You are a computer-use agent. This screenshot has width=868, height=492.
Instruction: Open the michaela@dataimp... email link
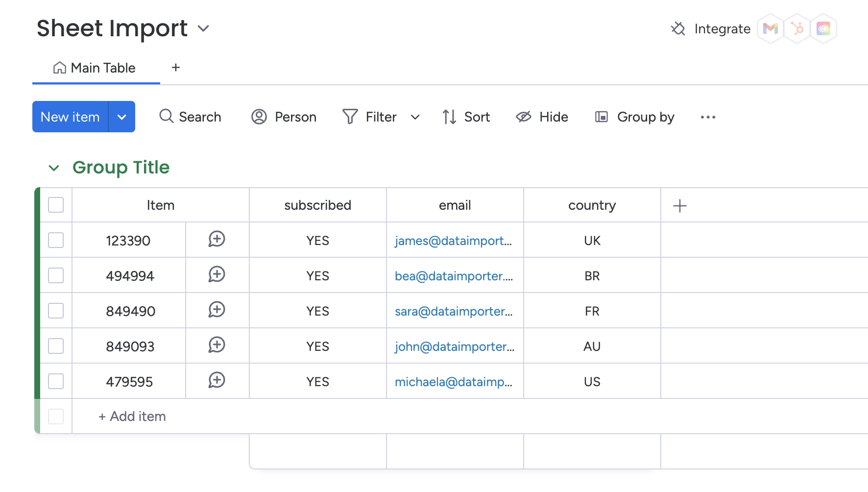pyautogui.click(x=454, y=382)
